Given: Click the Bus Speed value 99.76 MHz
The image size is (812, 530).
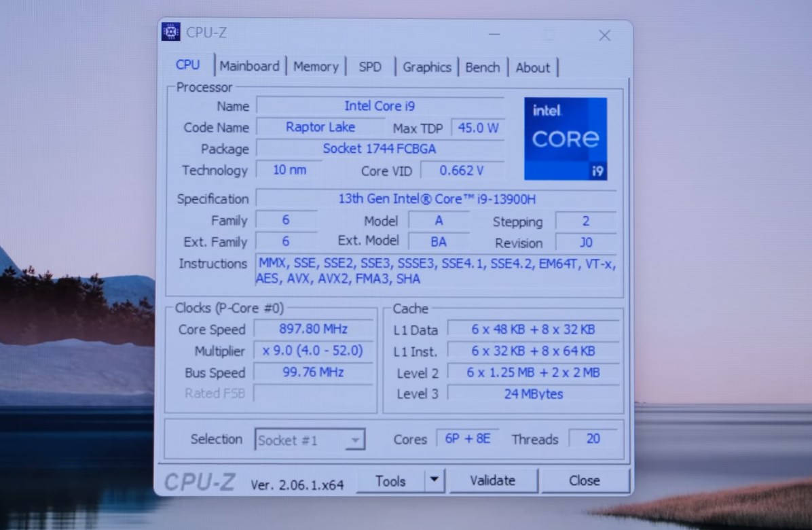Looking at the screenshot, I should coord(313,372).
